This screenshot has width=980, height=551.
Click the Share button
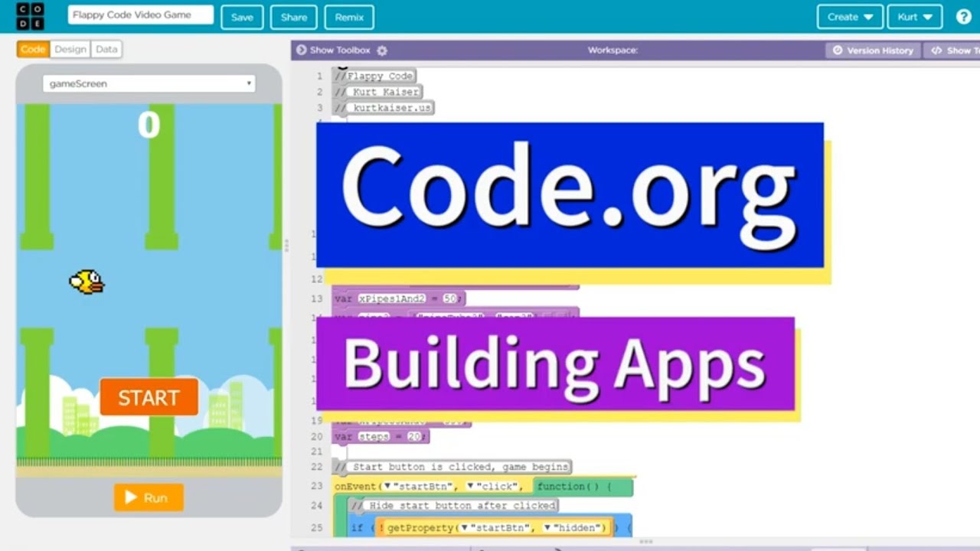pos(293,17)
